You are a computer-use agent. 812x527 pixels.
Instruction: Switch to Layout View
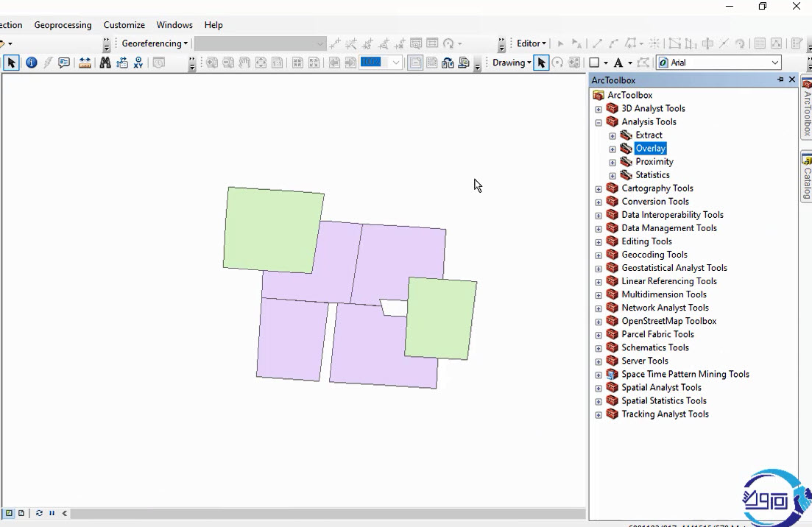click(21, 513)
